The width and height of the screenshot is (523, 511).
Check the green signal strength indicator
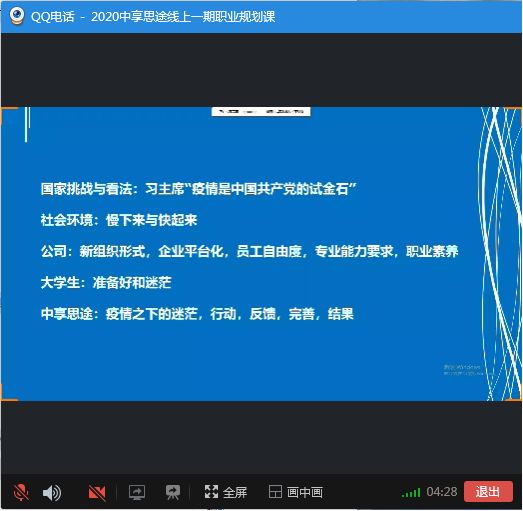pos(411,493)
